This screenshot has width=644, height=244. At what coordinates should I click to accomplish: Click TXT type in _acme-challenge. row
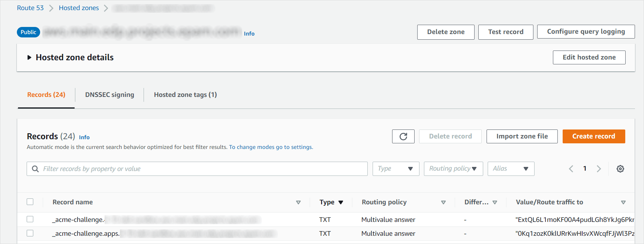coord(325,220)
